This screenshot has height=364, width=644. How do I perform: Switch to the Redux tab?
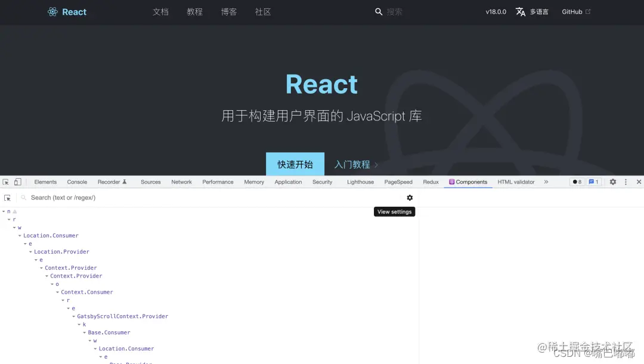point(431,182)
